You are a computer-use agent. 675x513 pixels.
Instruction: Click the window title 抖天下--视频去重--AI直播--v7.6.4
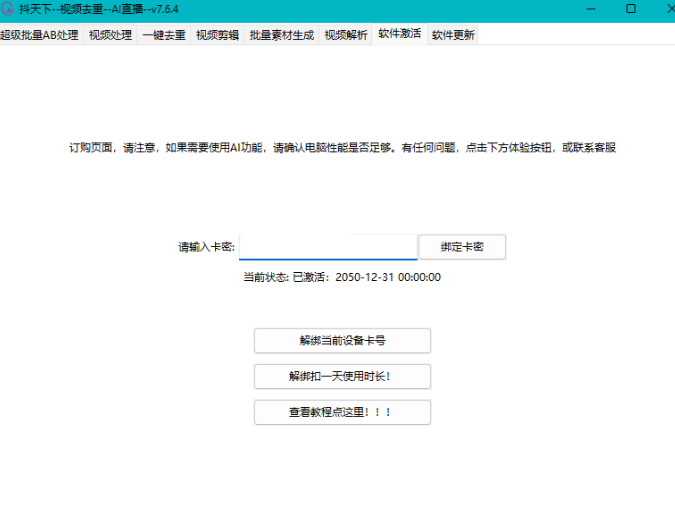coord(99,9)
